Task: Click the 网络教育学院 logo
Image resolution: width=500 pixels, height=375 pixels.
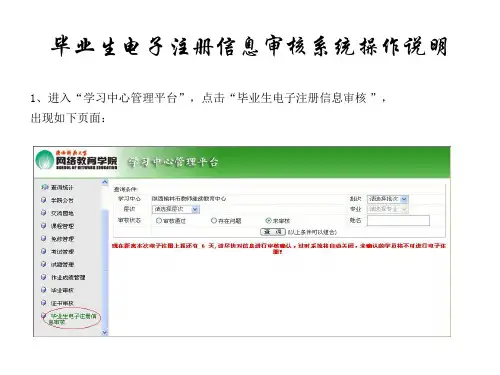Action: coord(77,160)
